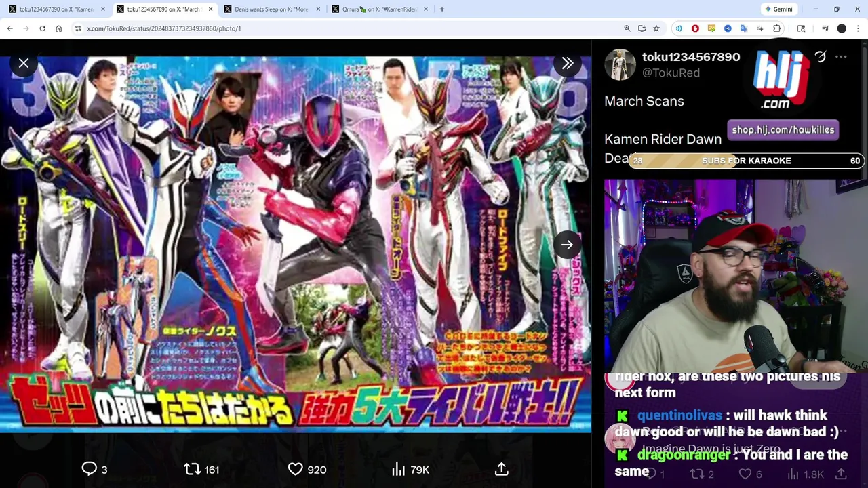
Task: Share the comment below via upload icon
Action: [841, 474]
